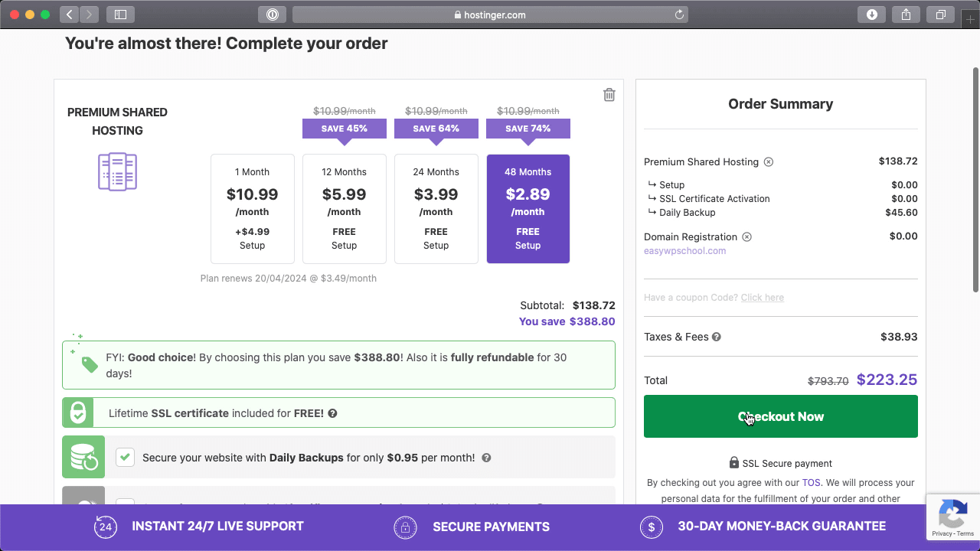Screen dimensions: 980x551
Task: Select the 12 Months plan card
Action: pos(345,209)
